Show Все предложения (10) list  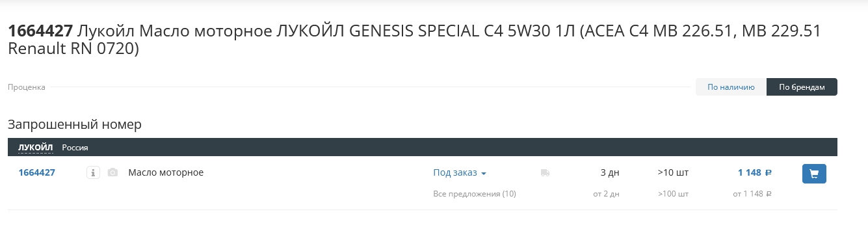475,193
